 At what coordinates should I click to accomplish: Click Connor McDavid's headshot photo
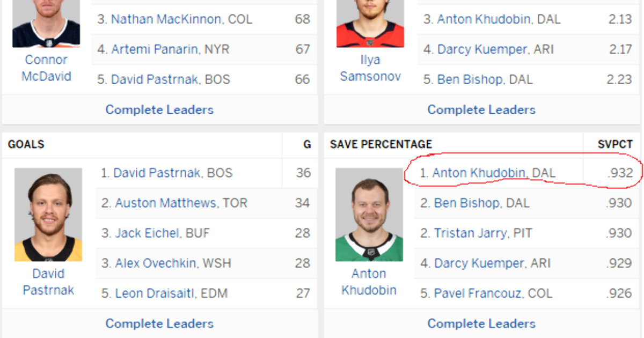46,24
